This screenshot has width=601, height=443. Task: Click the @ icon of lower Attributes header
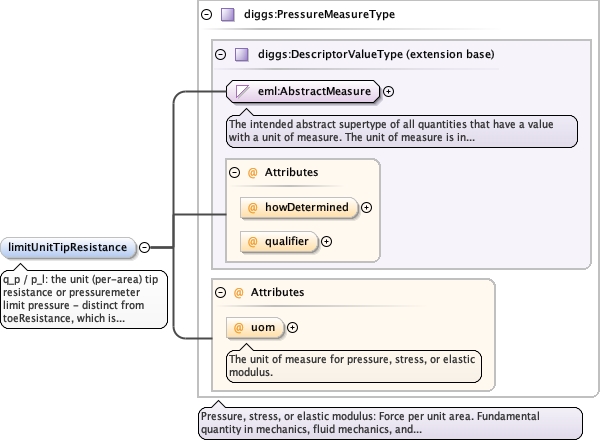[238, 293]
